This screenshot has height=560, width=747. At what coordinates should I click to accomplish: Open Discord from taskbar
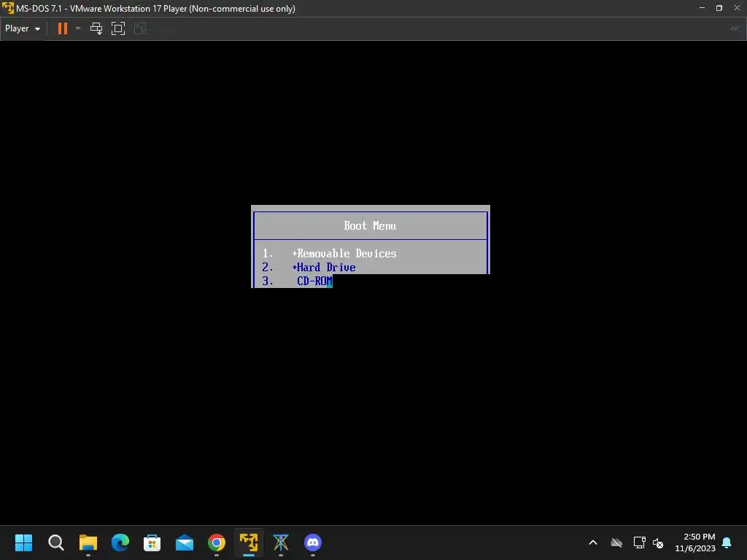(x=313, y=542)
